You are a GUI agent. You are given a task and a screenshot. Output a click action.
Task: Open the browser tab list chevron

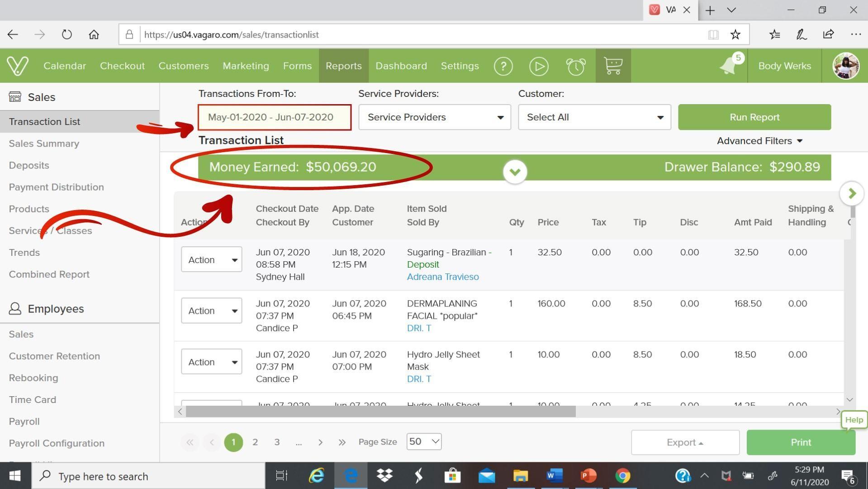pyautogui.click(x=731, y=10)
